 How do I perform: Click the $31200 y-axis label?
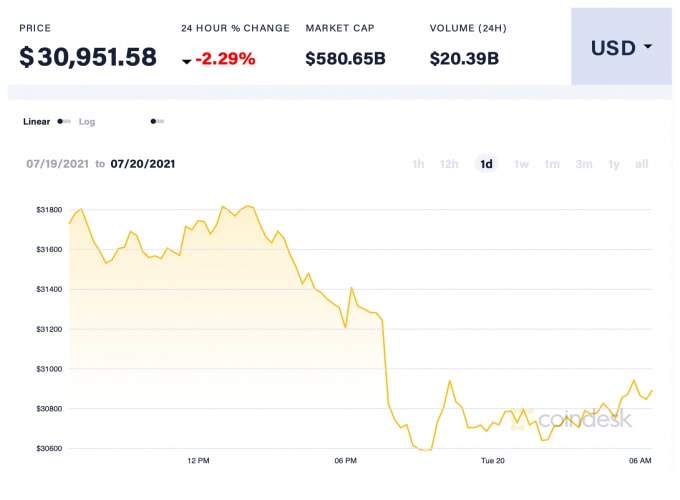tap(49, 329)
